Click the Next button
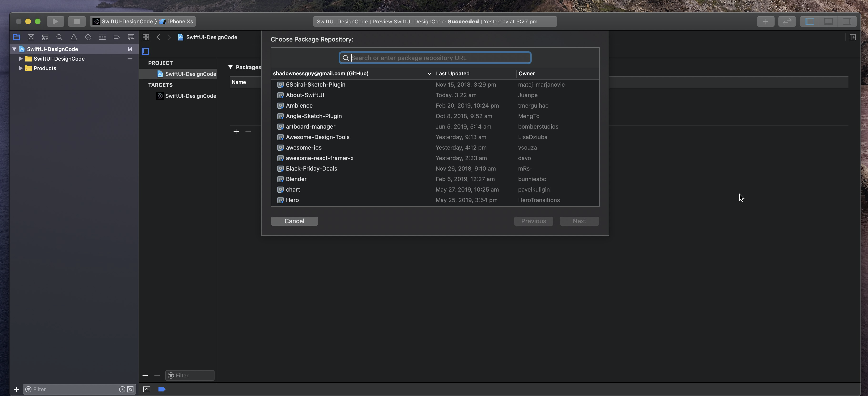The height and width of the screenshot is (396, 868). click(x=579, y=221)
